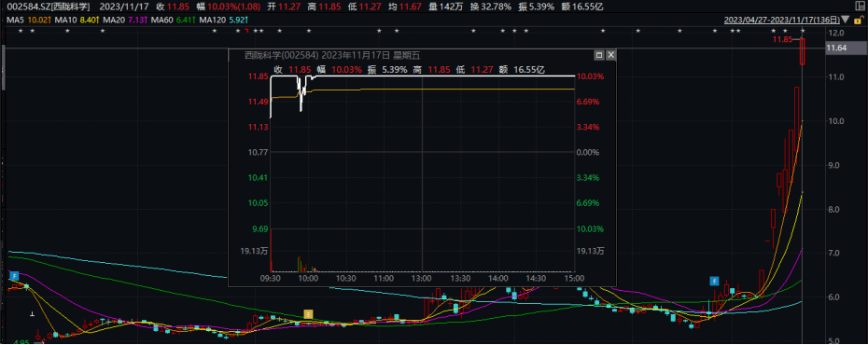Click the 11:00 time label in the popup
Image resolution: width=868 pixels, height=345 pixels.
tap(385, 279)
